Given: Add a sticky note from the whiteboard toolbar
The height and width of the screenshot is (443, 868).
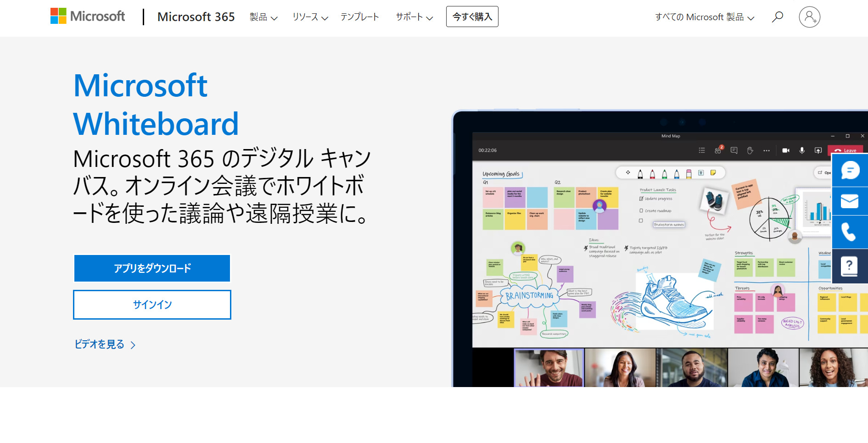Looking at the screenshot, I should [713, 173].
